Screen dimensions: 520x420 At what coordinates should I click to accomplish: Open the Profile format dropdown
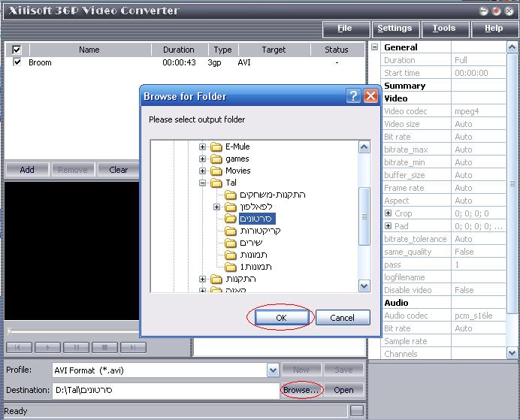point(273,370)
